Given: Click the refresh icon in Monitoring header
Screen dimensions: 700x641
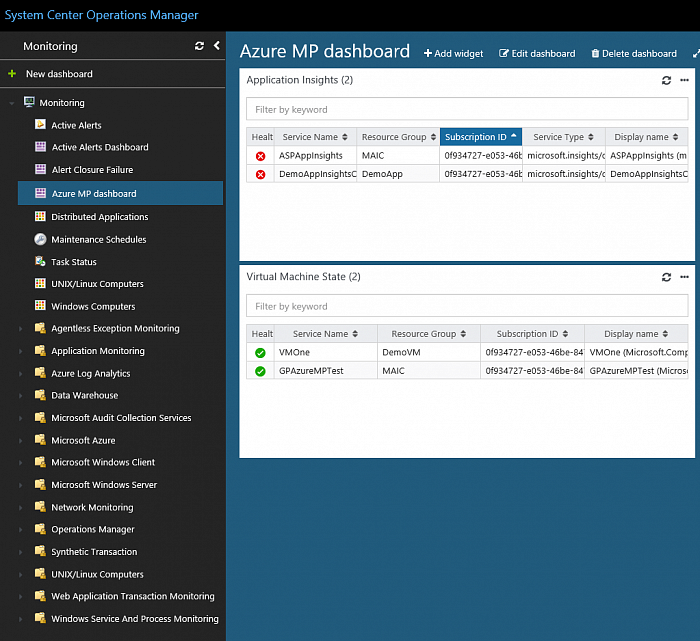Looking at the screenshot, I should [x=199, y=46].
